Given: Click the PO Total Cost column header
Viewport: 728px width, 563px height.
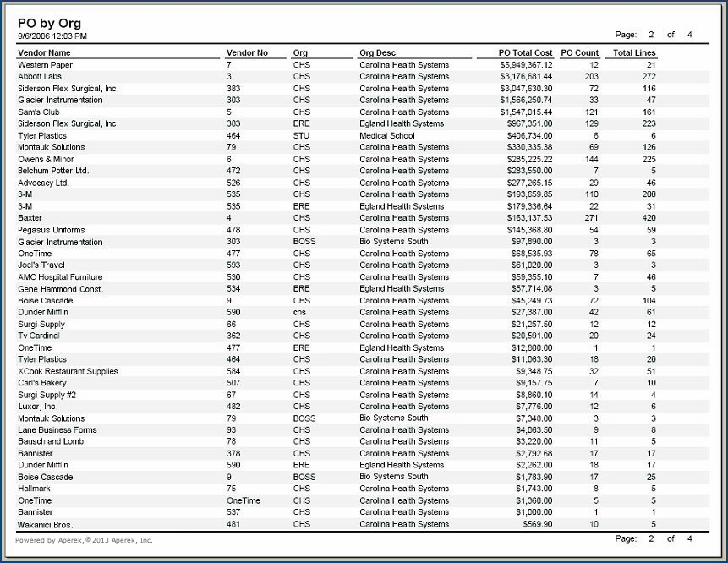Looking at the screenshot, I should [525, 53].
